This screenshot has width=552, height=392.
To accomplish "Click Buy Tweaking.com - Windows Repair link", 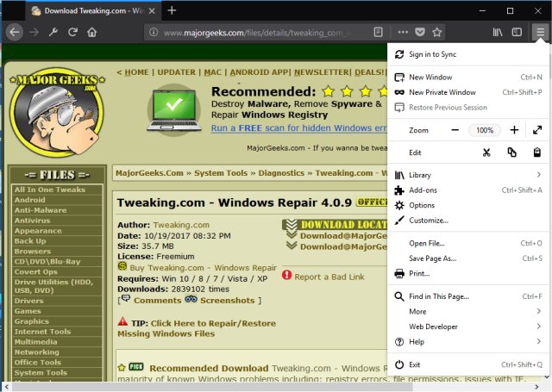I will click(204, 268).
